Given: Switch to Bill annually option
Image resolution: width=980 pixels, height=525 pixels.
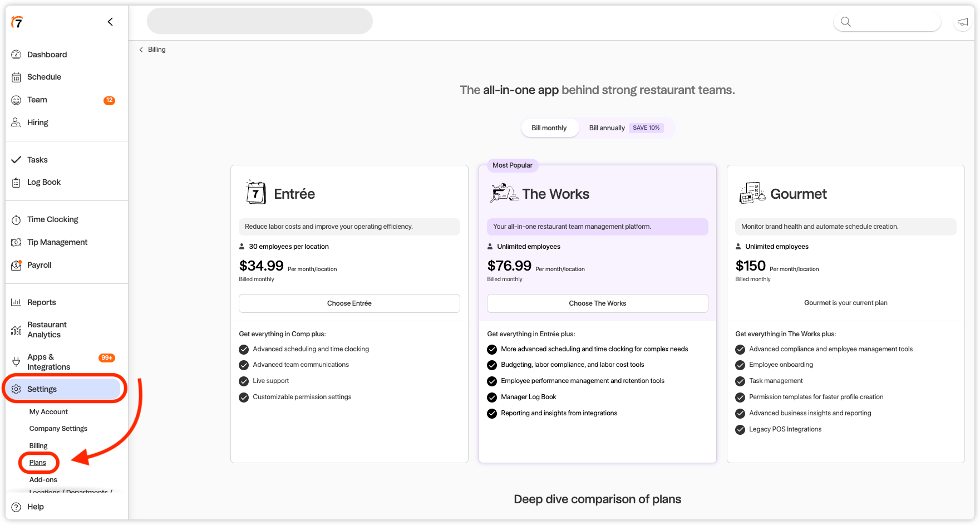Looking at the screenshot, I should [x=607, y=128].
